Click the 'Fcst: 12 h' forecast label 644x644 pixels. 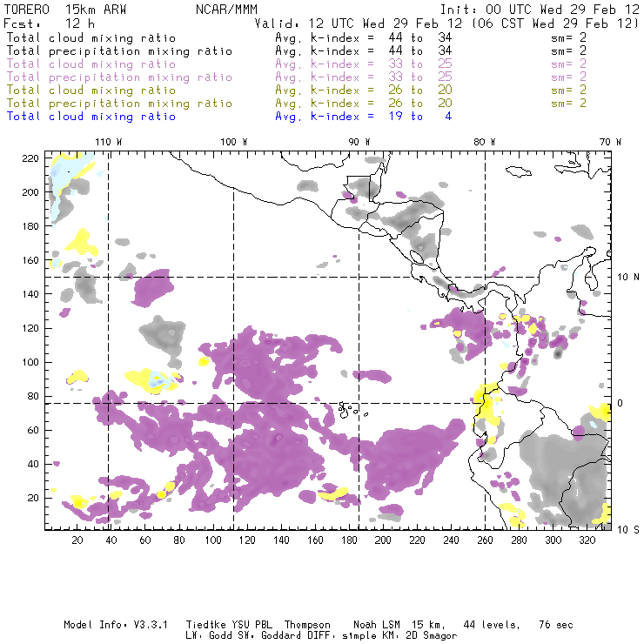pos(49,23)
